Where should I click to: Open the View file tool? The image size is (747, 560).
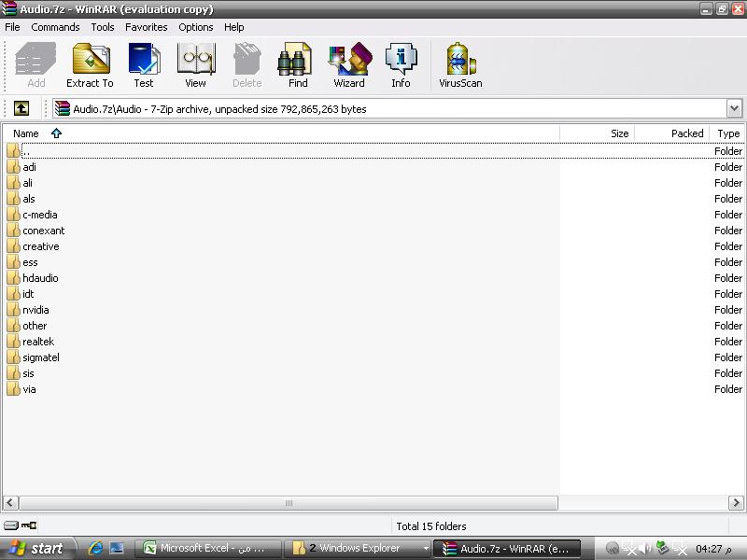pos(196,65)
